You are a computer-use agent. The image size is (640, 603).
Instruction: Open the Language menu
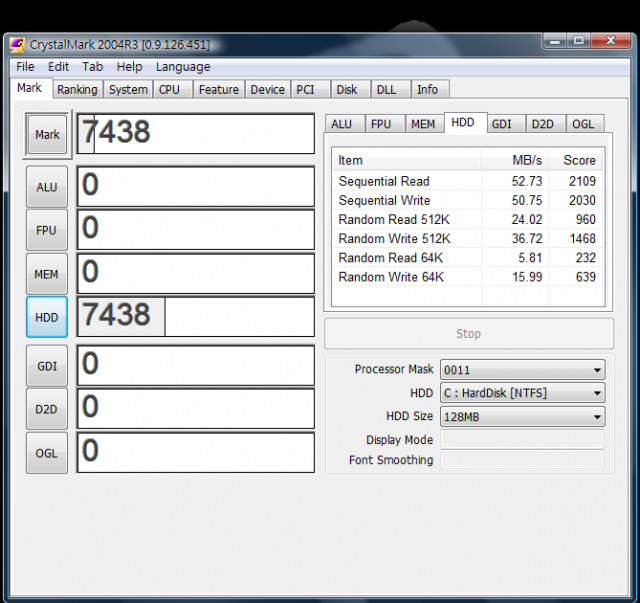(183, 67)
